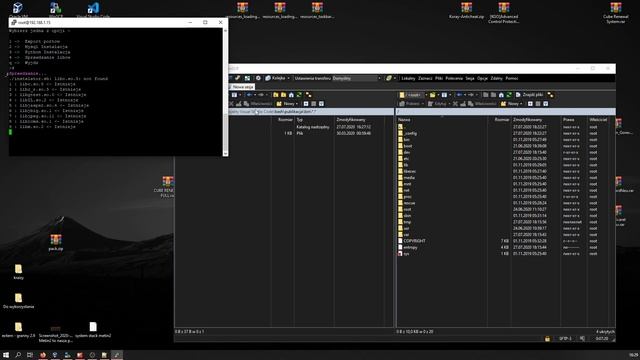
Task: Click Właściwości in left panel toolbar
Action: tap(258, 104)
